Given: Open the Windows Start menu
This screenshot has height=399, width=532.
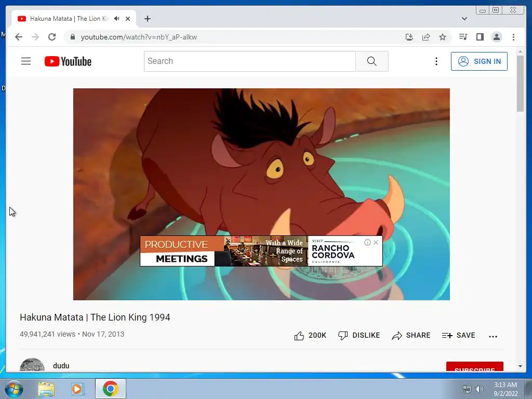Looking at the screenshot, I should tap(14, 389).
